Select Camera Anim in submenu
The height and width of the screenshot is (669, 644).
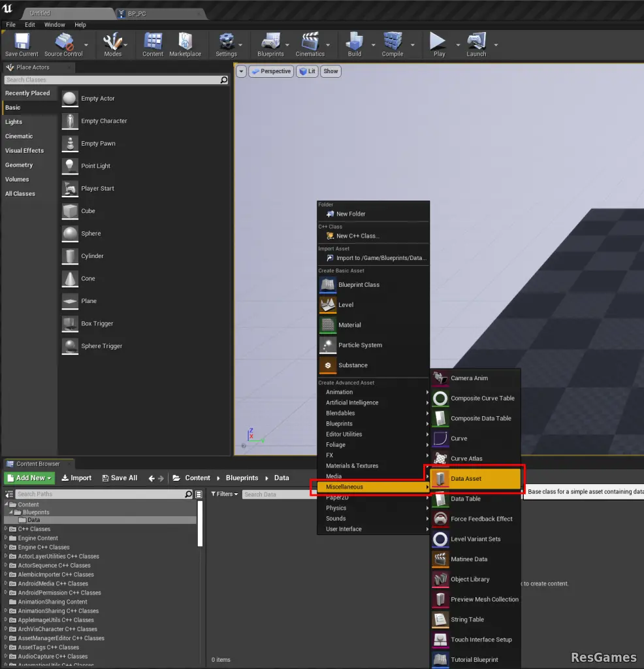[x=475, y=378]
